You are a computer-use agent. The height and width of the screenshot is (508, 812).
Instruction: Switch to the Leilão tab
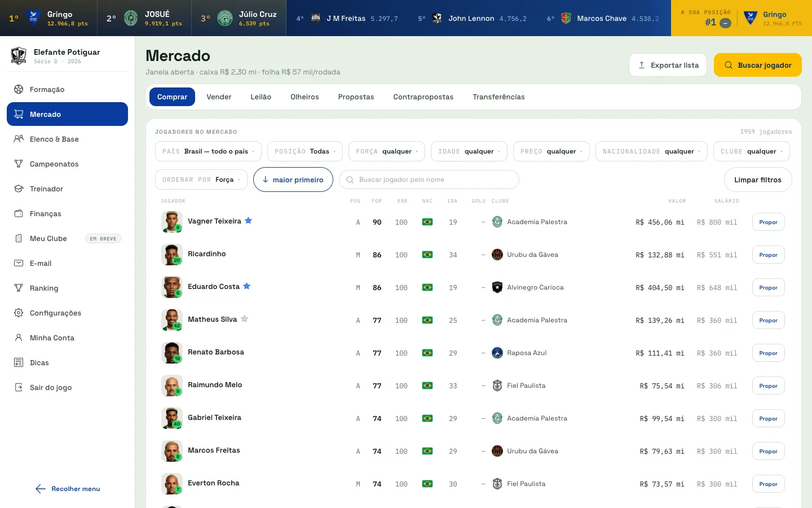click(x=261, y=97)
